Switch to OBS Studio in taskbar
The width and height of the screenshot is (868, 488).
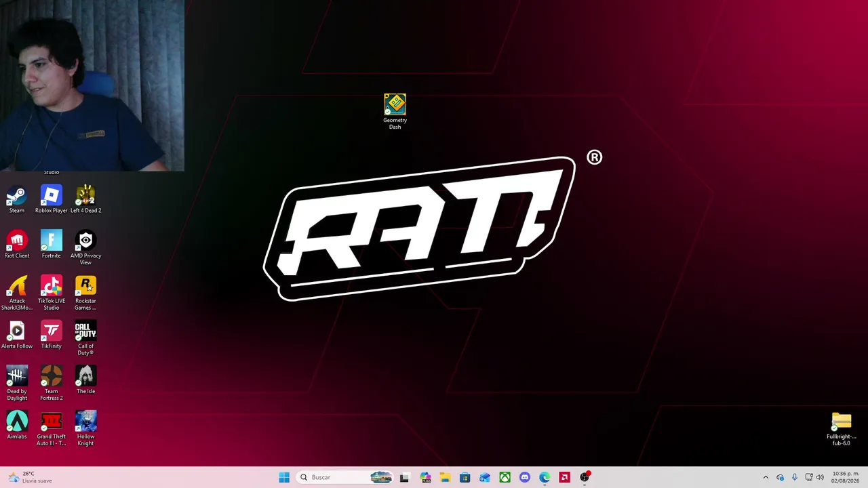tap(585, 477)
